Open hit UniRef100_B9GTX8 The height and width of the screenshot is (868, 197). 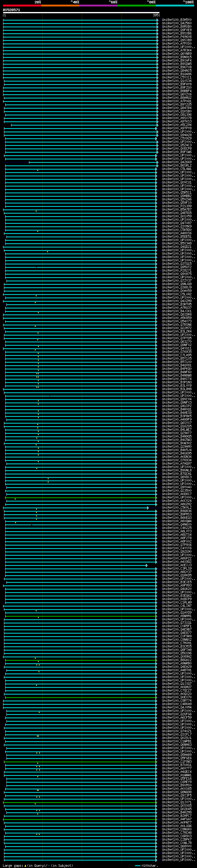tap(177, 67)
